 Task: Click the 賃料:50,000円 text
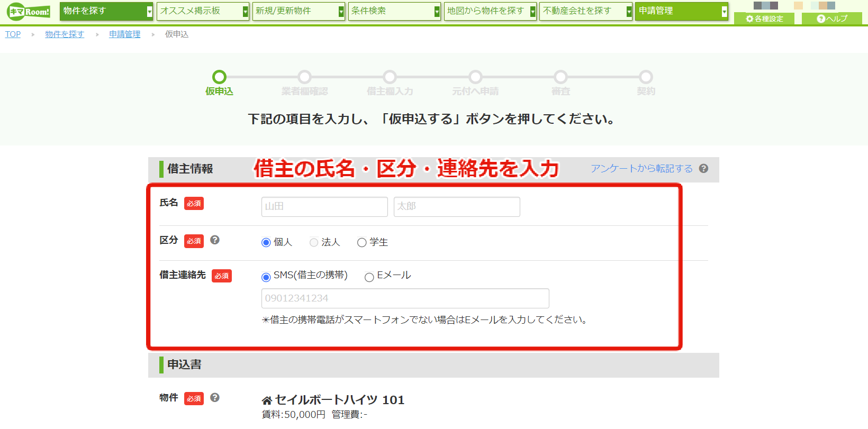pyautogui.click(x=294, y=414)
